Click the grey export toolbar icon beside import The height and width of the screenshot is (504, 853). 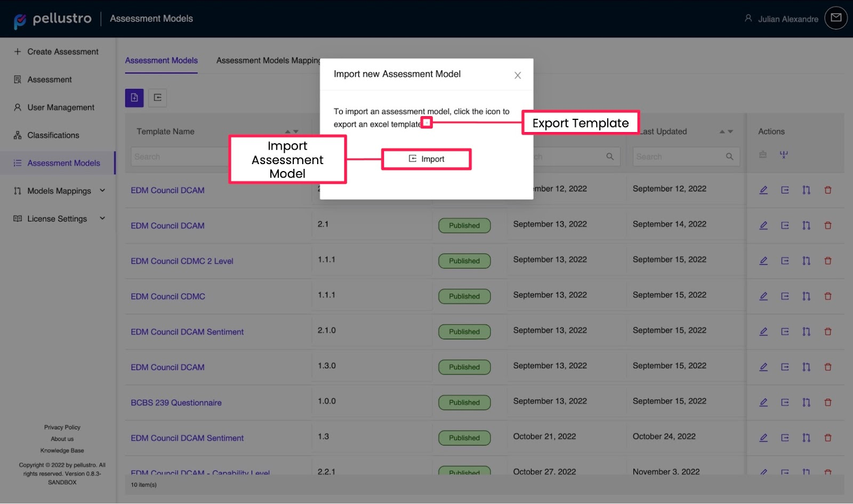coord(158,97)
